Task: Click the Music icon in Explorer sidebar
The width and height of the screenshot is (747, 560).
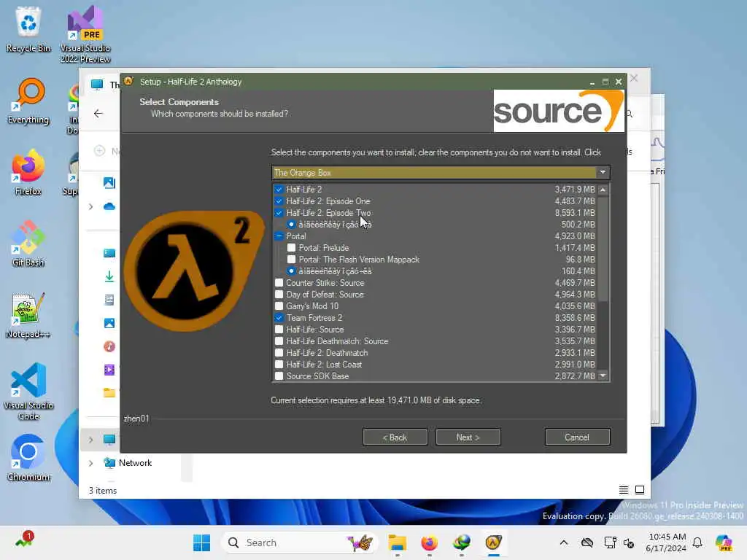Action: coord(109,346)
